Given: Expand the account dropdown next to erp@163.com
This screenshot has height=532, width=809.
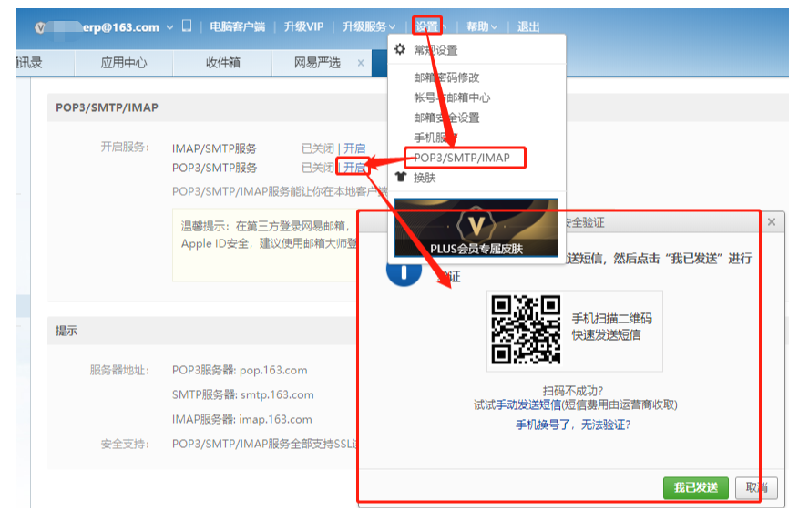Looking at the screenshot, I should [x=169, y=27].
